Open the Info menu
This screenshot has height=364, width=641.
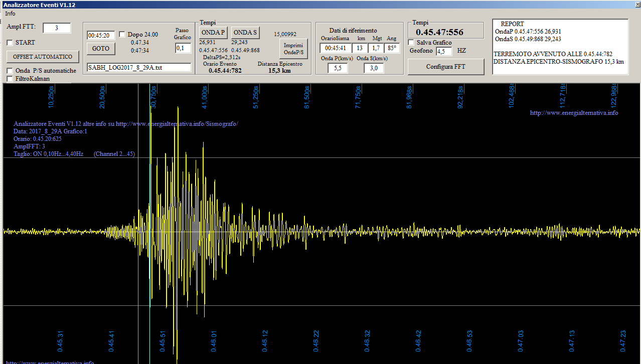coord(10,14)
